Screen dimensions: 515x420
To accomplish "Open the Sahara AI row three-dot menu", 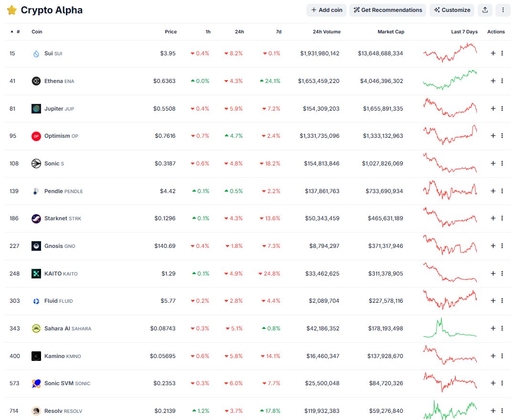I will coord(502,328).
